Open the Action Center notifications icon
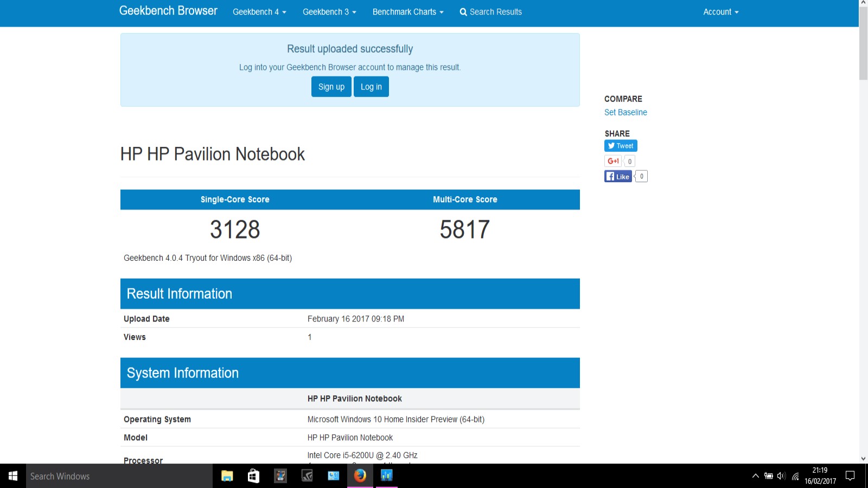 click(850, 476)
